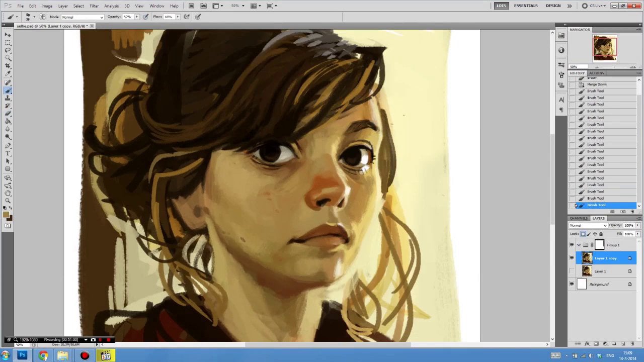This screenshot has height=362, width=644.
Task: Click the layer style fx icon
Action: coord(587,344)
